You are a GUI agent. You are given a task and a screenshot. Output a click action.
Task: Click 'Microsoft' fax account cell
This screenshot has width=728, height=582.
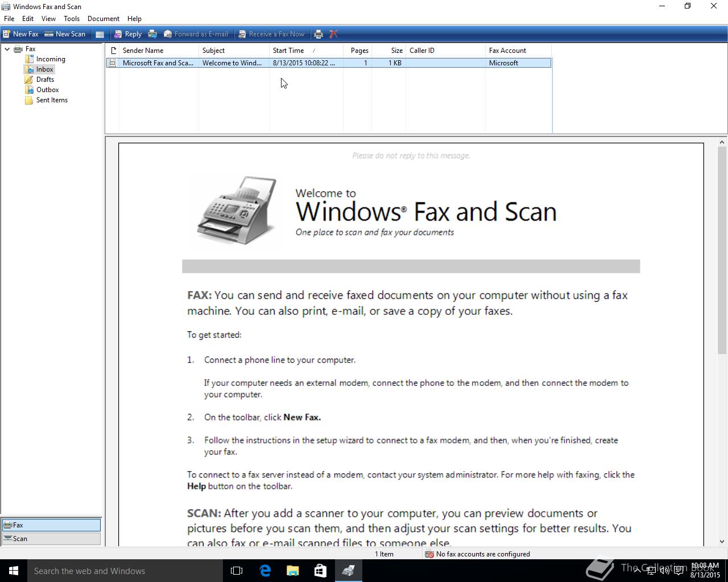click(503, 63)
